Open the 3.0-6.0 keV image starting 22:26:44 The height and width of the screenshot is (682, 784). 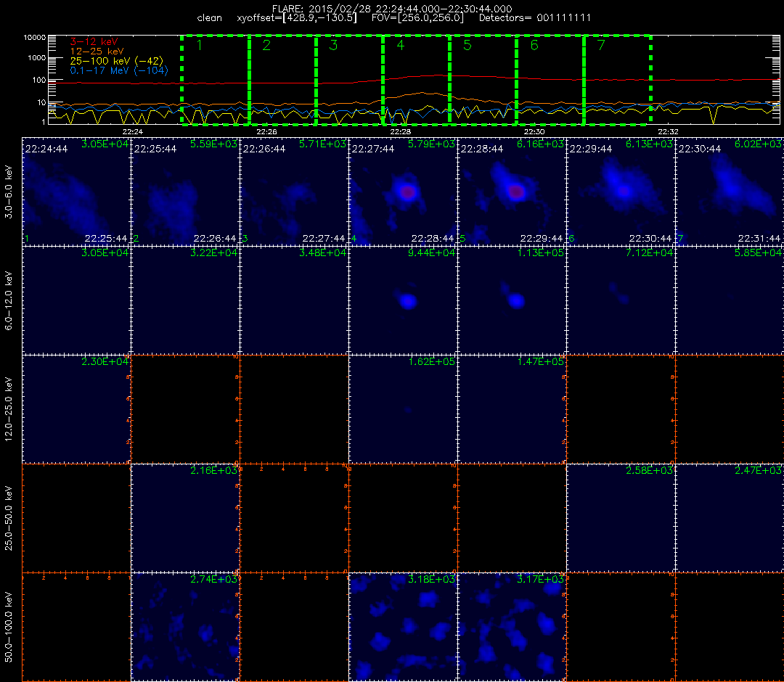294,192
